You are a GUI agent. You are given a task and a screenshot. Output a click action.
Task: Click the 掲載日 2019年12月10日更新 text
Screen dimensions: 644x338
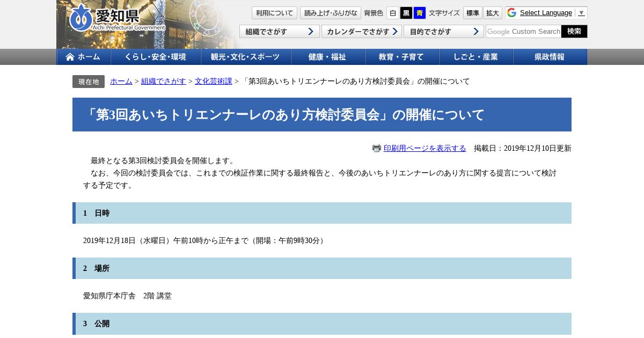(523, 149)
